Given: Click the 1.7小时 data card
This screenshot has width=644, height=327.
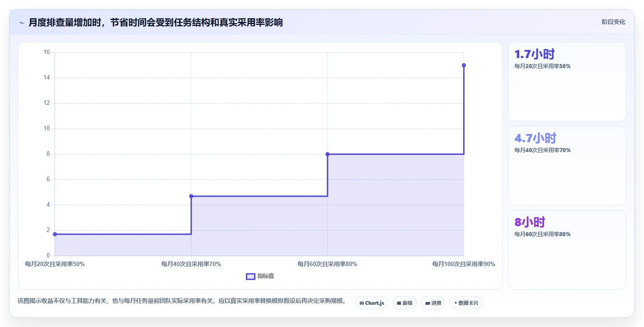Looking at the screenshot, I should [567, 82].
